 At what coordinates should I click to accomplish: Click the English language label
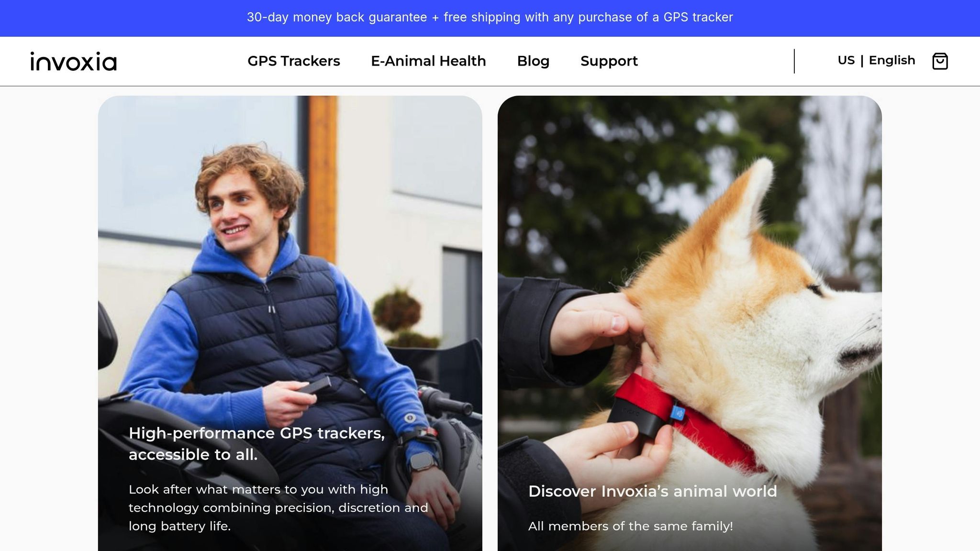point(892,60)
